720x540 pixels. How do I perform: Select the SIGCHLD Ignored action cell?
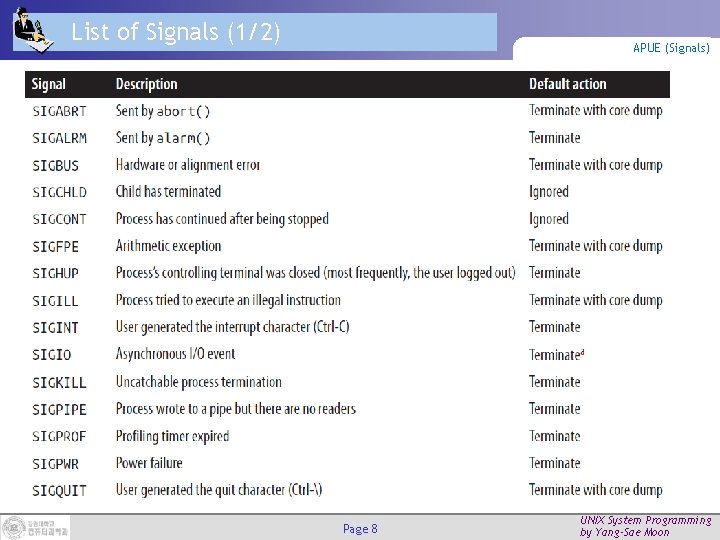(x=549, y=192)
